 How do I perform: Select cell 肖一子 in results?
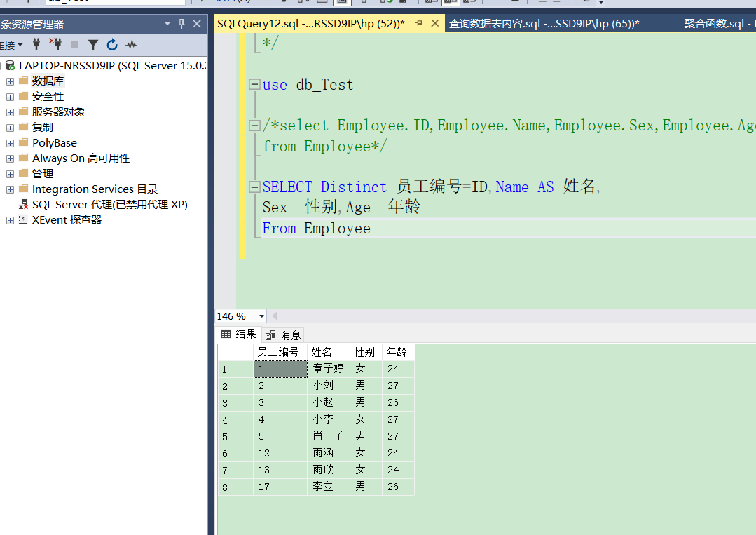pos(329,436)
